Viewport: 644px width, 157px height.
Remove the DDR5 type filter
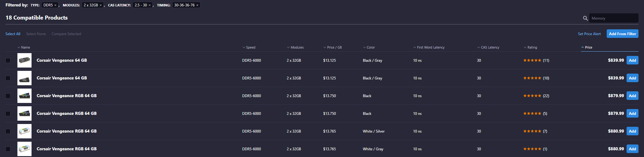pos(55,5)
